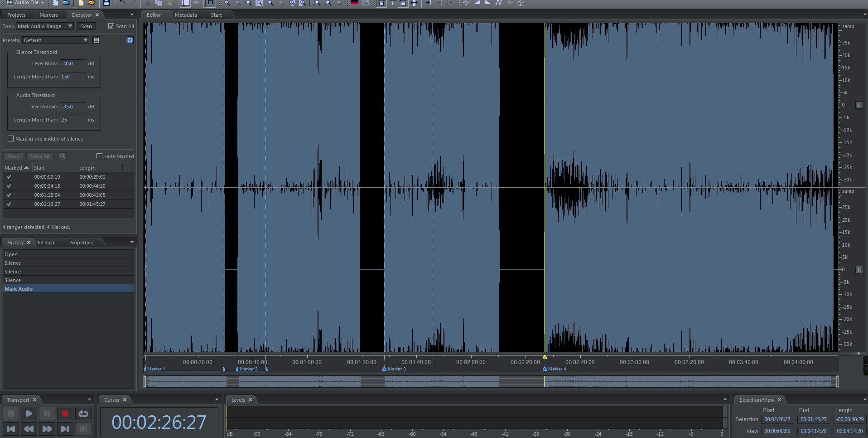868x438 pixels.
Task: Start playback with the Play button
Action: tap(29, 414)
